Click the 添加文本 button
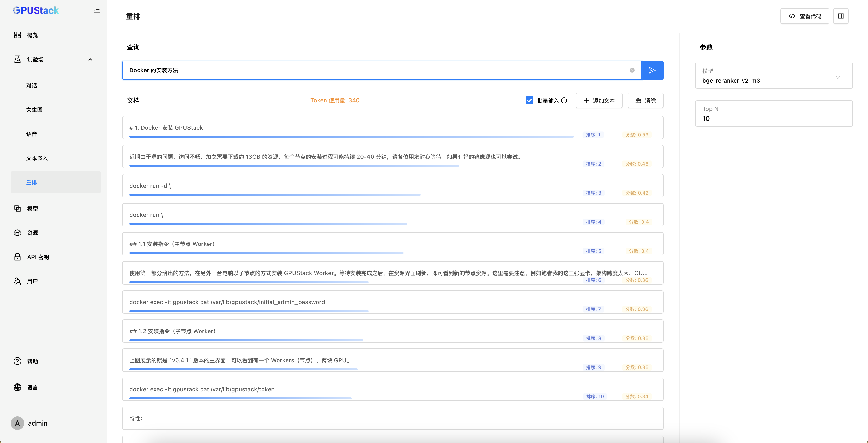Screen dimensions: 868x443 click(599, 101)
